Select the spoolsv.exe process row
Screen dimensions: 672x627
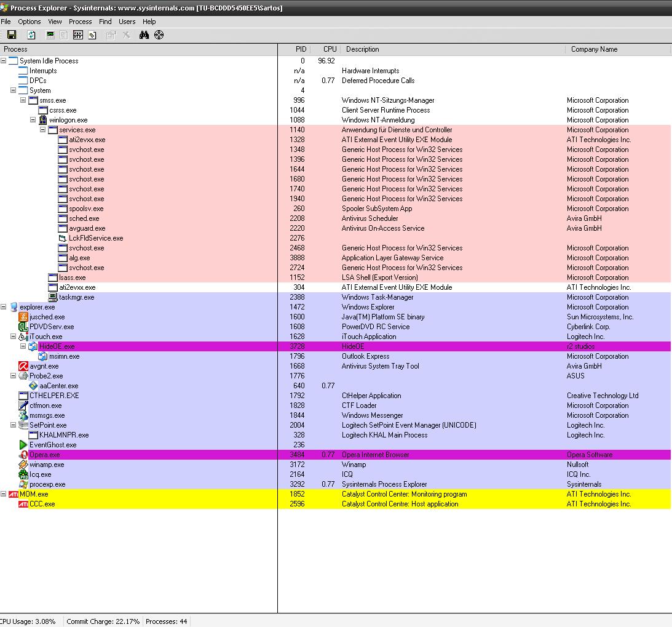pos(335,209)
